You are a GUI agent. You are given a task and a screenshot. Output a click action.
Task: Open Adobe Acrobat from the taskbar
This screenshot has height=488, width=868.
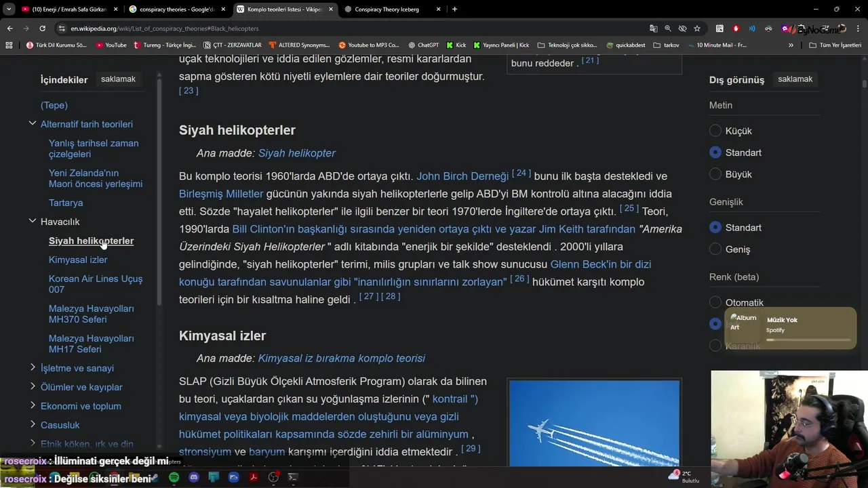tap(254, 477)
